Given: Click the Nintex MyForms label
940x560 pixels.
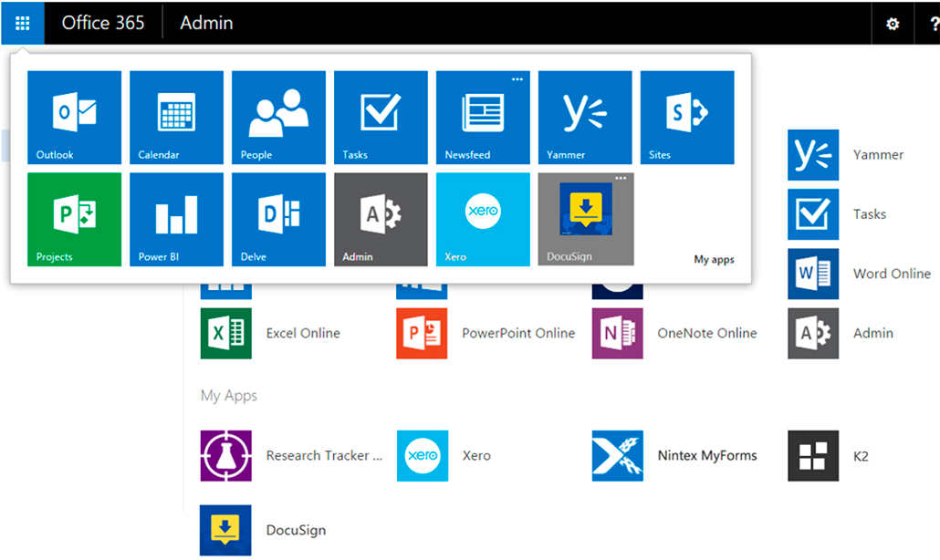Looking at the screenshot, I should click(707, 456).
